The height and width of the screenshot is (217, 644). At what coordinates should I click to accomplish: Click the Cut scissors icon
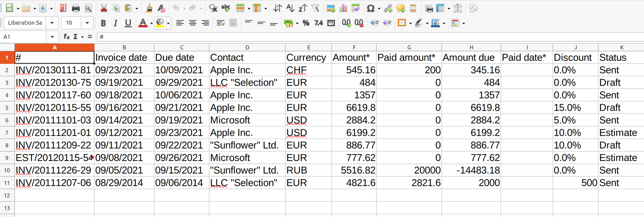[103, 8]
